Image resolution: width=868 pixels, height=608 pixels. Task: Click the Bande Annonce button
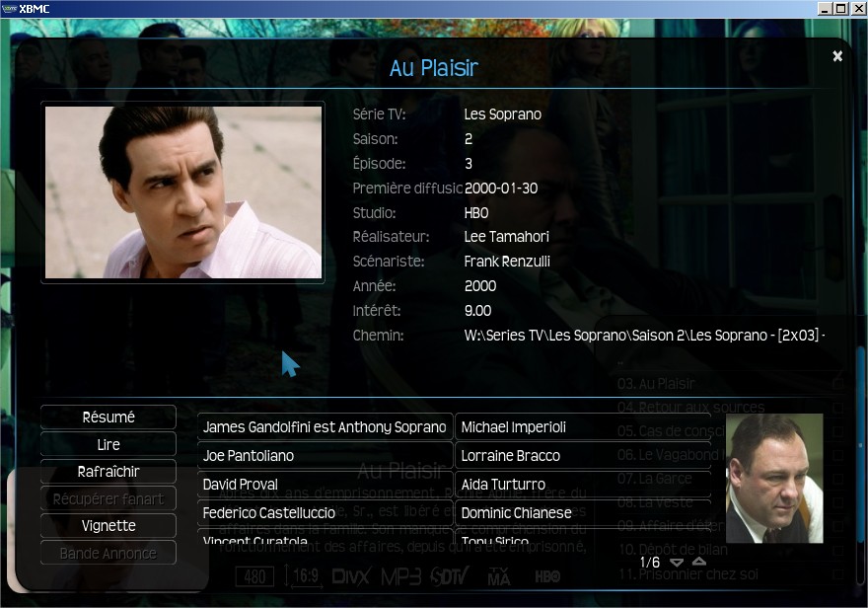pos(108,553)
